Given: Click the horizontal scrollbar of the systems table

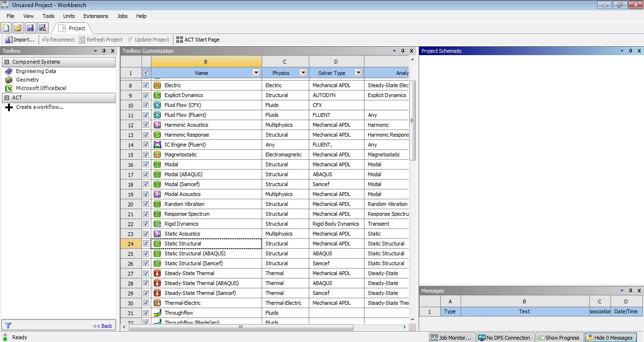Looking at the screenshot, I should [240, 327].
